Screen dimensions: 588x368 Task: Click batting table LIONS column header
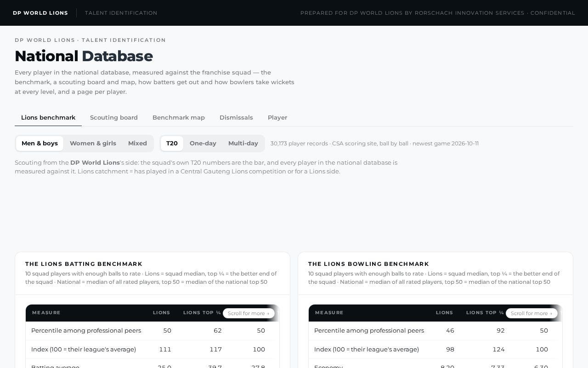pos(162,313)
